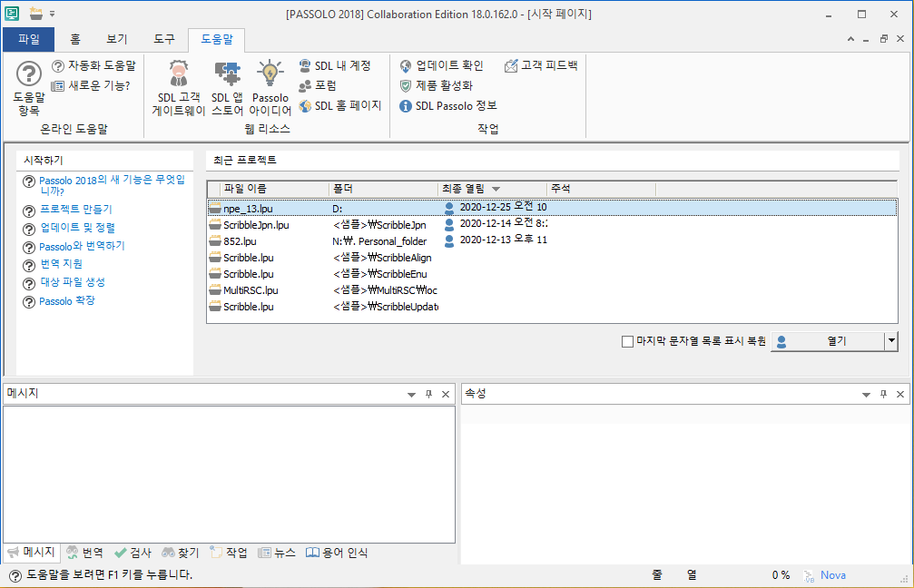Run 업데이트 확인 update check
The height and width of the screenshot is (588, 914).
pyautogui.click(x=442, y=65)
